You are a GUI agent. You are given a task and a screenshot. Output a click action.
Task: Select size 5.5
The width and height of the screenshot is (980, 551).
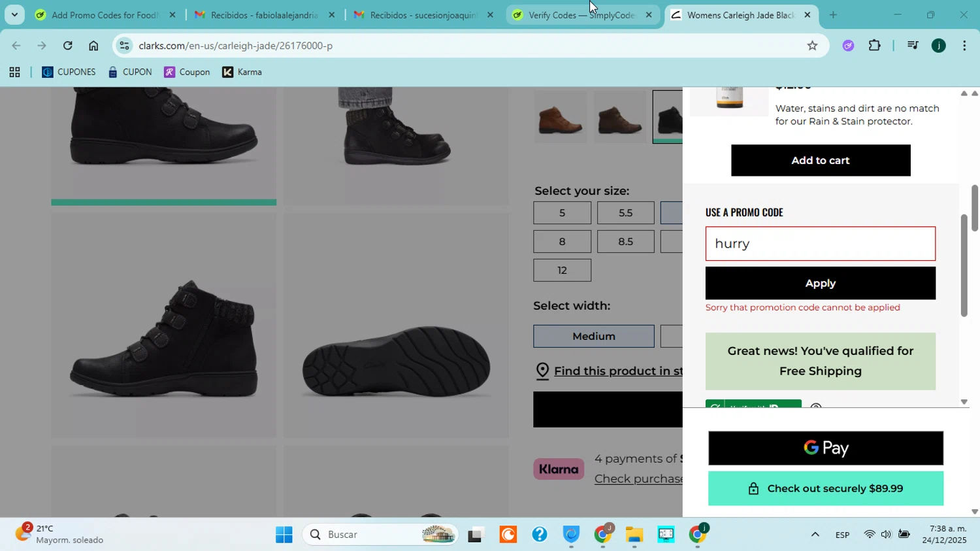pos(625,213)
